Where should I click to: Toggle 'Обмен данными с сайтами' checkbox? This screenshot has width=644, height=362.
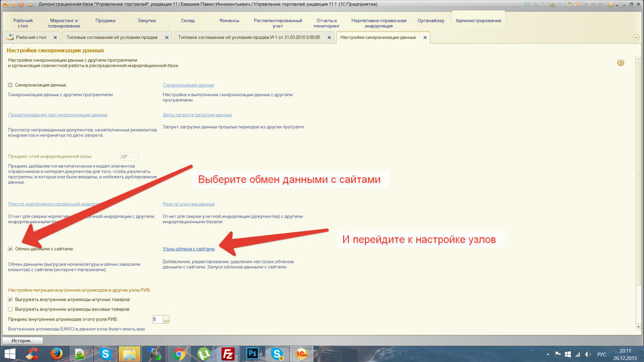point(10,249)
